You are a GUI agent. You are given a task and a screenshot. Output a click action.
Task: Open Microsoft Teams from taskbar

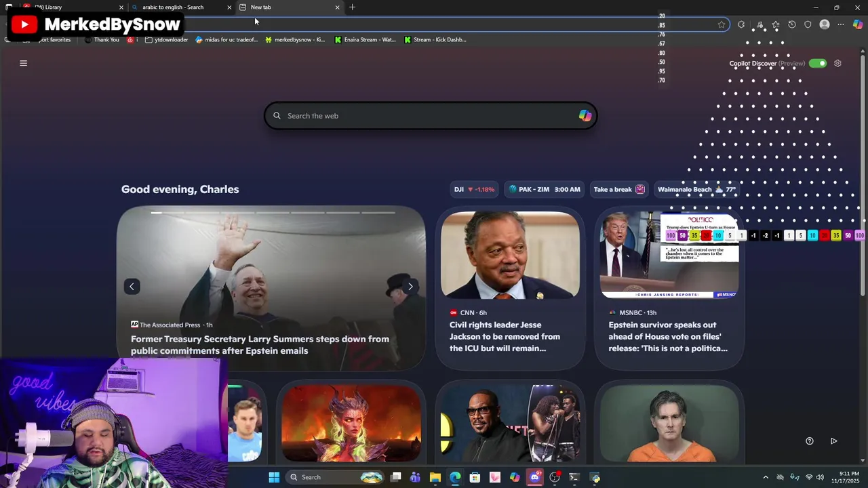(x=415, y=477)
